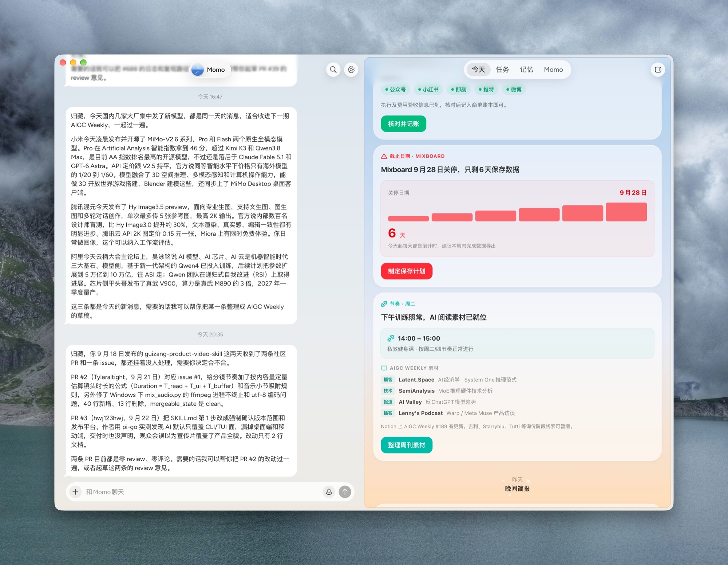Click the shortest red countdown bar
This screenshot has height=565, width=728.
408,219
